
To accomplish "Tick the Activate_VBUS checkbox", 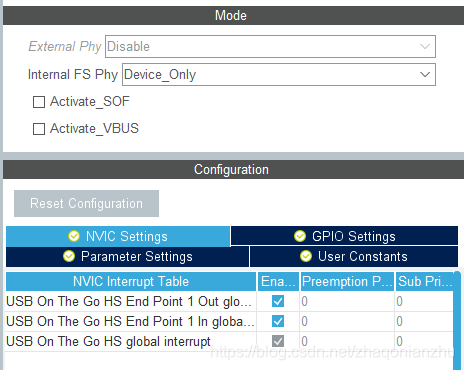I will pyautogui.click(x=39, y=129).
